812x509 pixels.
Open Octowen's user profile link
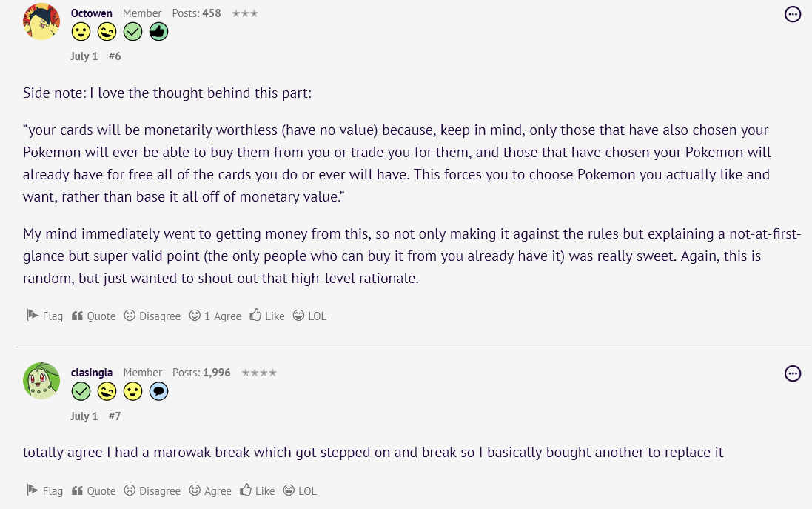coord(92,13)
